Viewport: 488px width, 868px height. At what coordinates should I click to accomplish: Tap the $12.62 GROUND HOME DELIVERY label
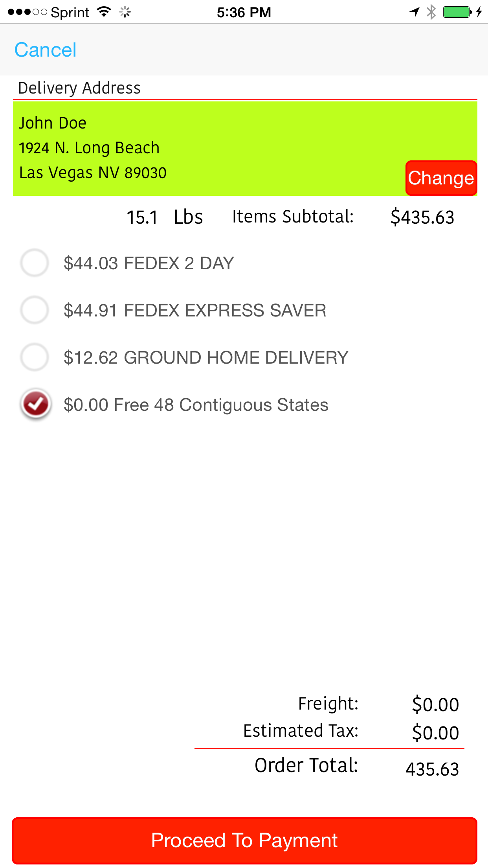(x=206, y=358)
